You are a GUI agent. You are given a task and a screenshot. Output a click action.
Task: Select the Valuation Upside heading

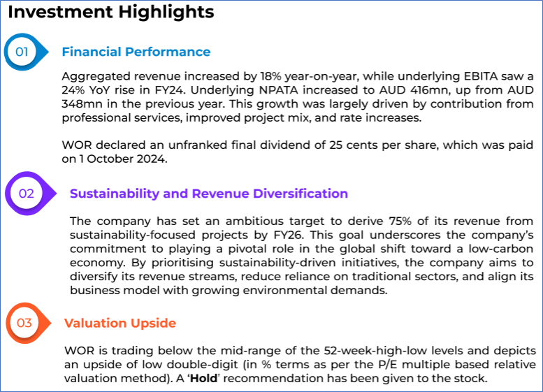[x=120, y=323]
